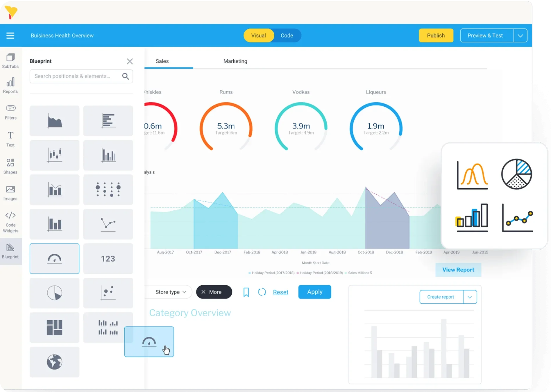Expand the Preview & Test options chevron

point(520,35)
